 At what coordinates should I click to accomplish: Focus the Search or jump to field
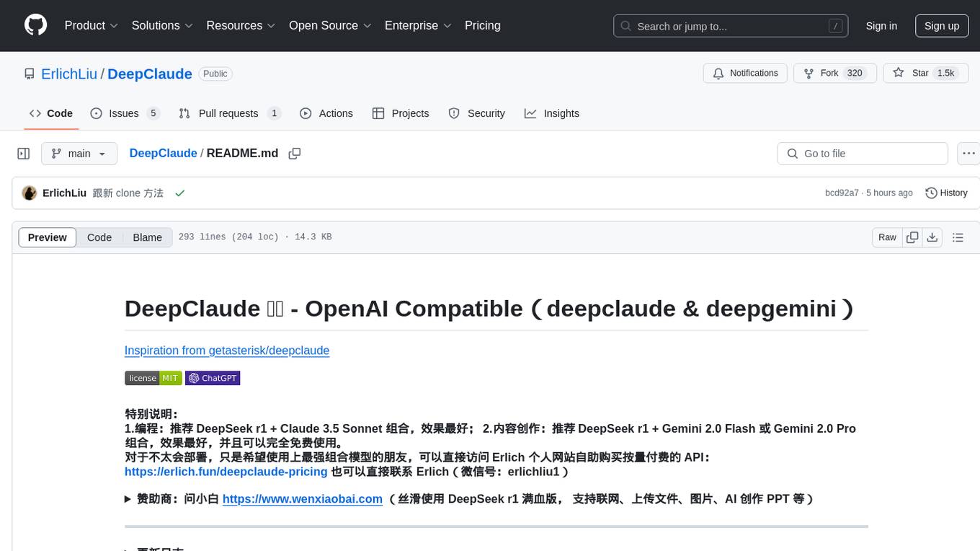(x=731, y=26)
